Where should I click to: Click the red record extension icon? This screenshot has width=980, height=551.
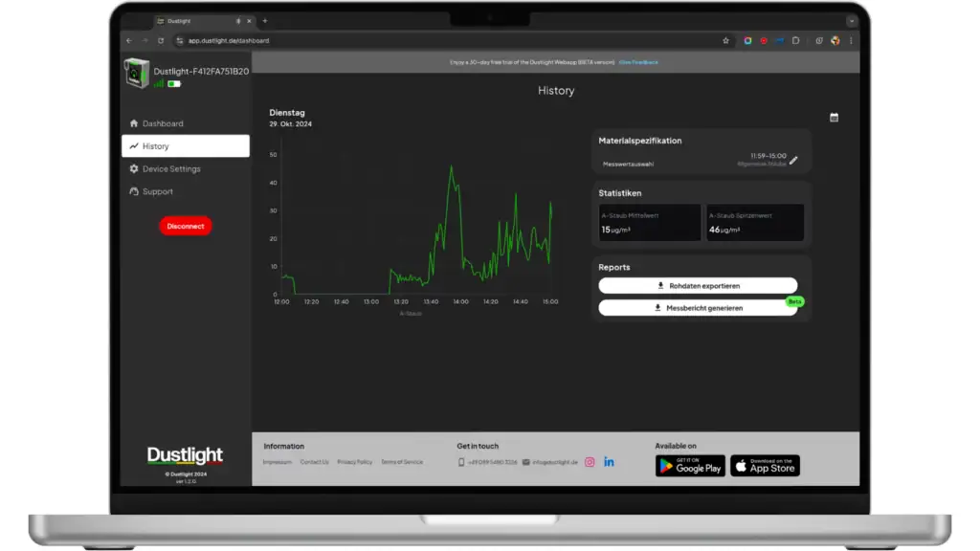(764, 40)
